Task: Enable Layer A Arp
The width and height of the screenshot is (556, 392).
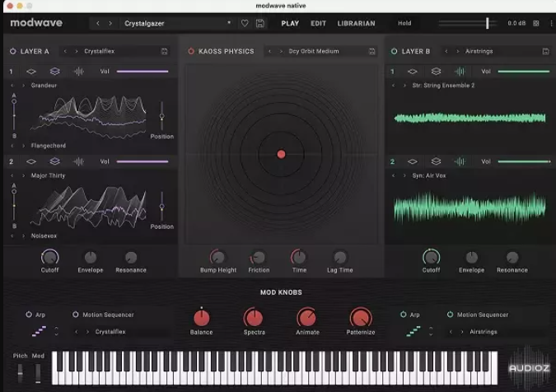Action: coord(29,315)
